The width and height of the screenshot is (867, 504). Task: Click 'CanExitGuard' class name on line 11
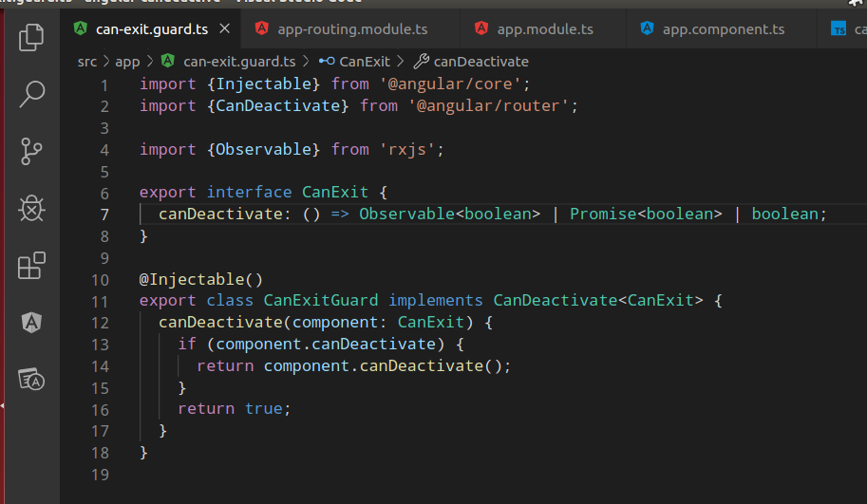(x=320, y=300)
